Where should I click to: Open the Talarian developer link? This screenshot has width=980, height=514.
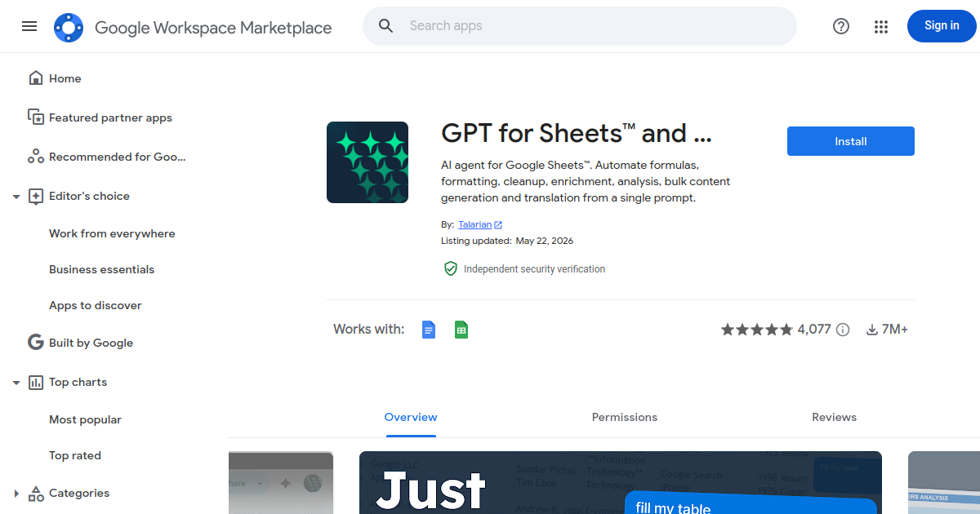point(480,224)
